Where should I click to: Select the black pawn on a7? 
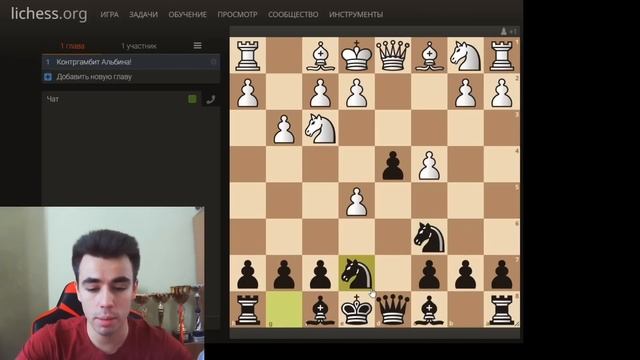pyautogui.click(x=502, y=273)
